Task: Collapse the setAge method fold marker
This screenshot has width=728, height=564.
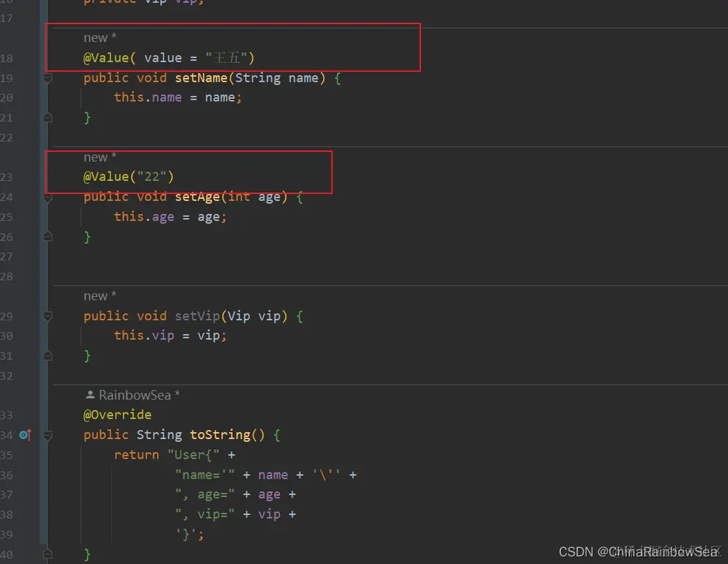Action: [x=48, y=197]
